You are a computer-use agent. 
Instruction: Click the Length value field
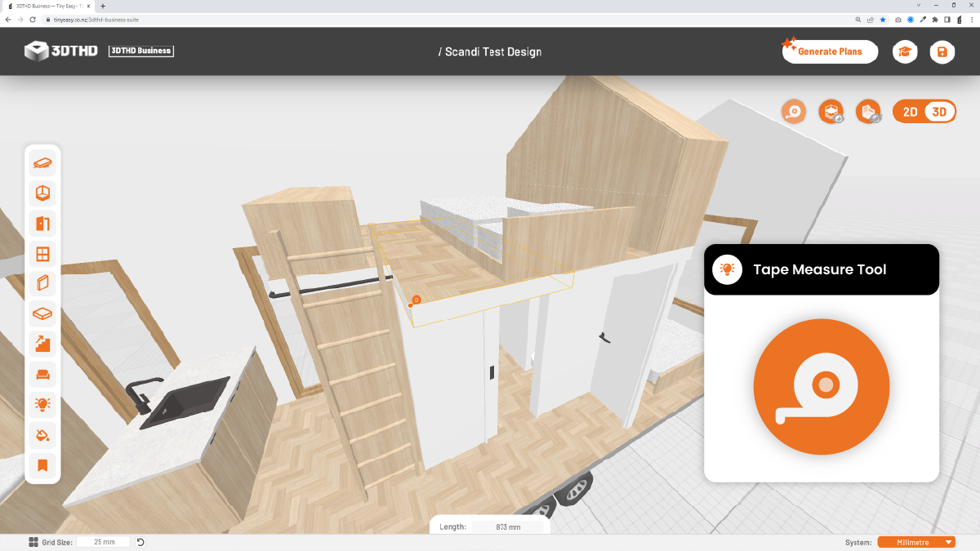click(507, 527)
